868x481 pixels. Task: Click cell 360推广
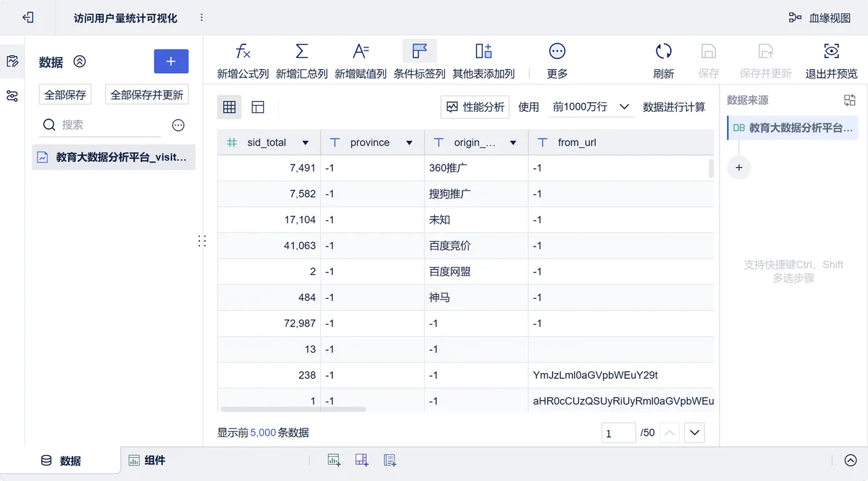tap(477, 168)
